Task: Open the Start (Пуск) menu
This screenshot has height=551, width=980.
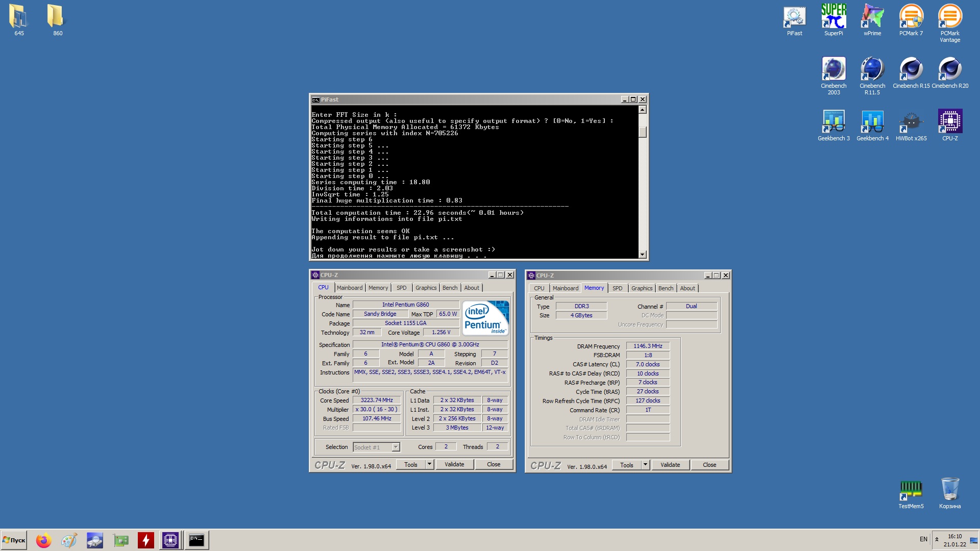Action: pyautogui.click(x=14, y=540)
